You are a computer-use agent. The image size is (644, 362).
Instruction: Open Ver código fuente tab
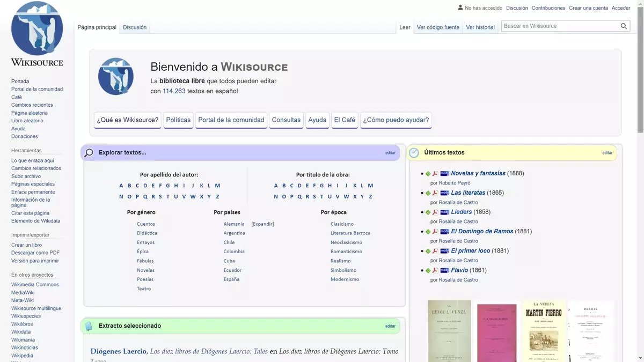pos(438,27)
